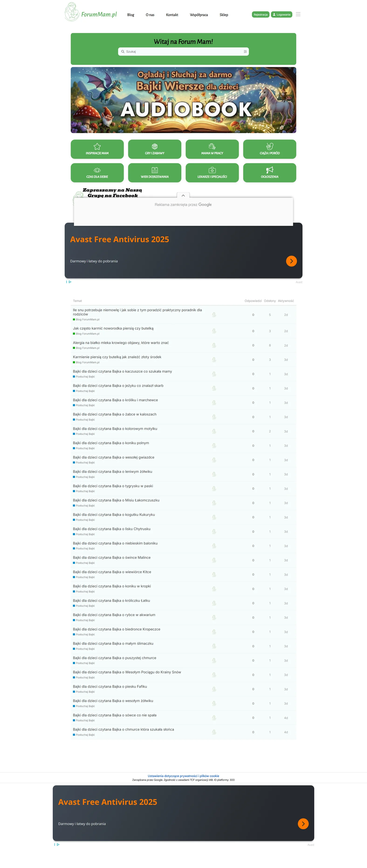Image resolution: width=367 pixels, height=868 pixels.
Task: Open topic about Alergia na białko mleka
Action: [120, 342]
